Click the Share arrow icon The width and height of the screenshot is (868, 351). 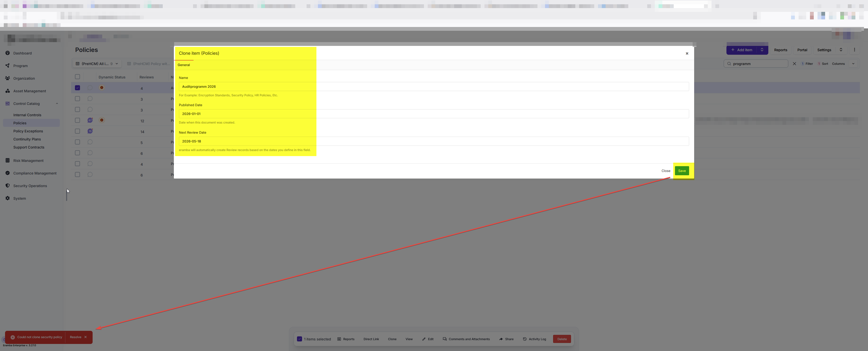click(501, 339)
